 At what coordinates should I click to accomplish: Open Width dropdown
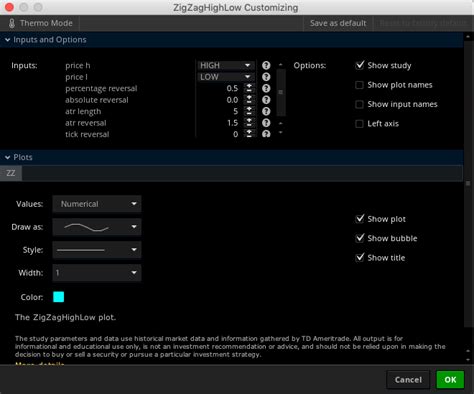97,273
